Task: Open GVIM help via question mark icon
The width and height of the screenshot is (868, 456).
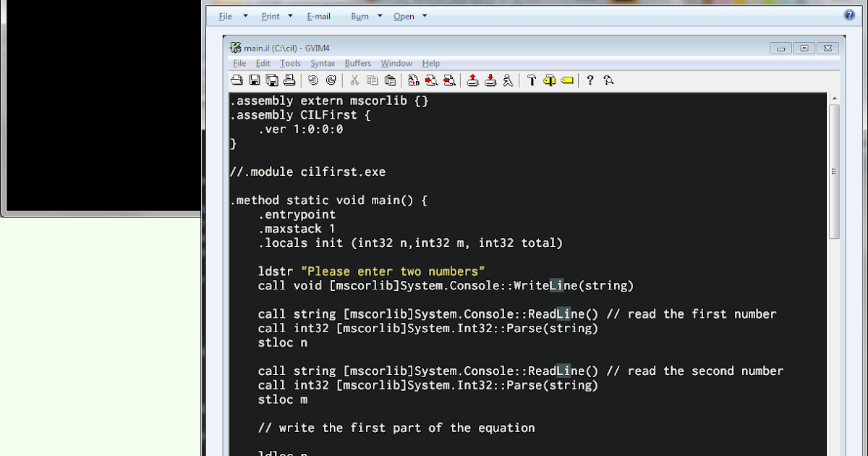Action: click(590, 80)
